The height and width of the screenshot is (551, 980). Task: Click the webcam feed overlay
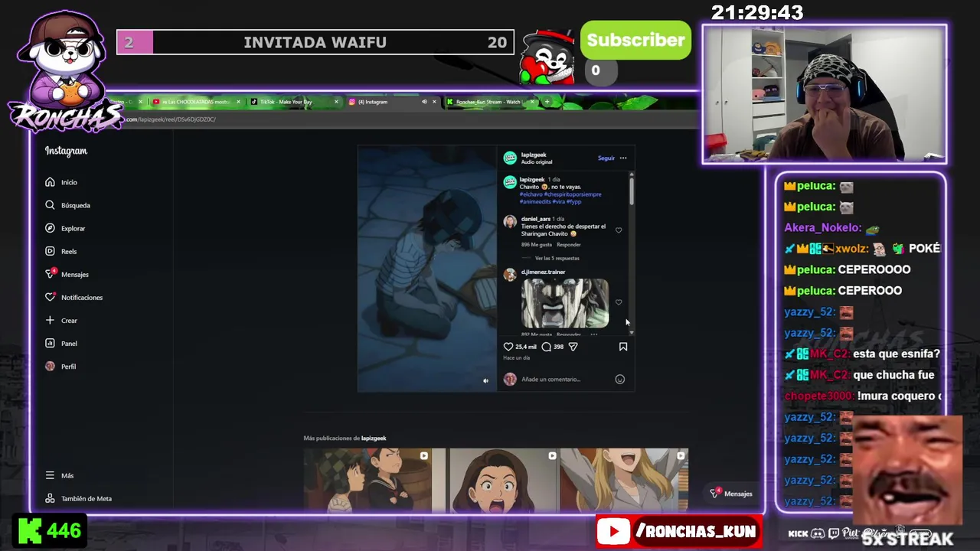[825, 94]
